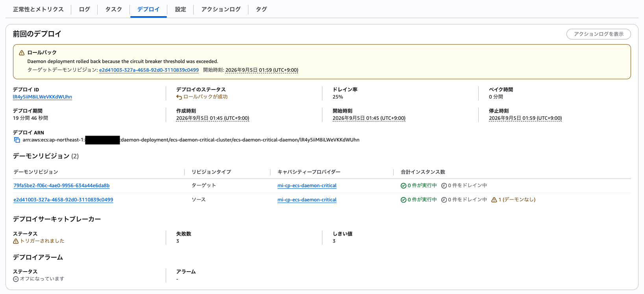The width and height of the screenshot is (644, 294).
Task: Click the デプロイサーキットブレーカー heading
Action: (x=57, y=219)
